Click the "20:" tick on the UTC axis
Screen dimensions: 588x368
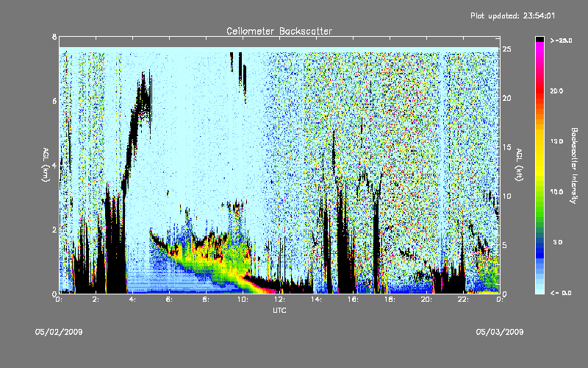[426, 300]
